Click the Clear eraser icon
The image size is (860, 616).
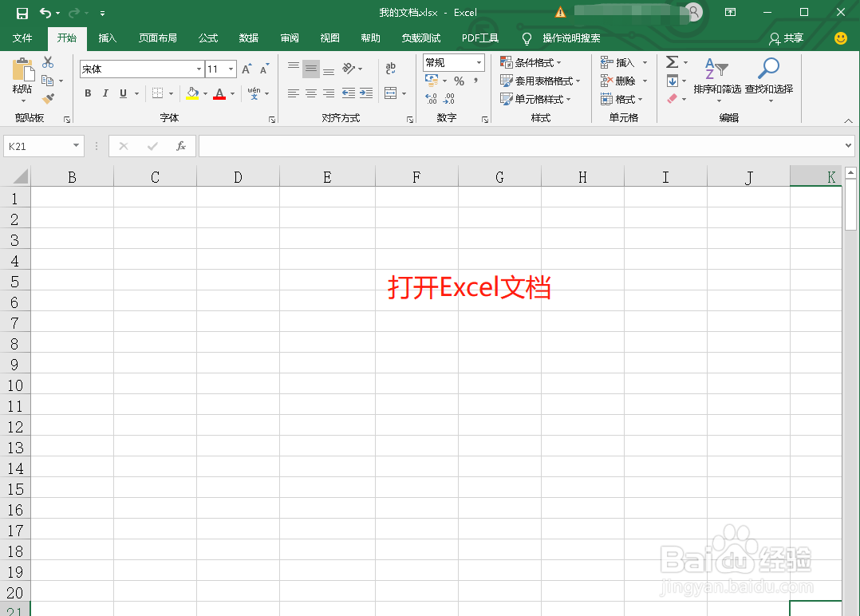coord(673,99)
